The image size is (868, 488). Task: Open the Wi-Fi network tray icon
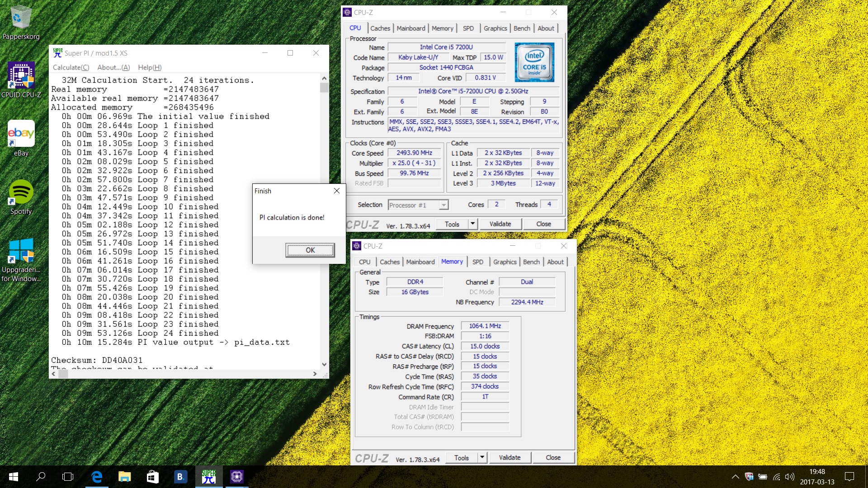click(x=776, y=477)
